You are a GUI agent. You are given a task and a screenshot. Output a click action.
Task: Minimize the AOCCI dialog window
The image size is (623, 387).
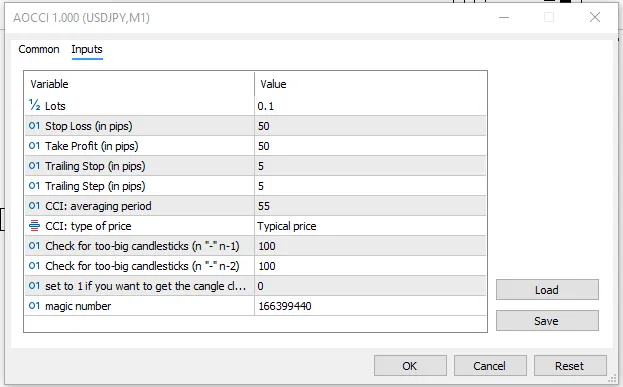[504, 17]
